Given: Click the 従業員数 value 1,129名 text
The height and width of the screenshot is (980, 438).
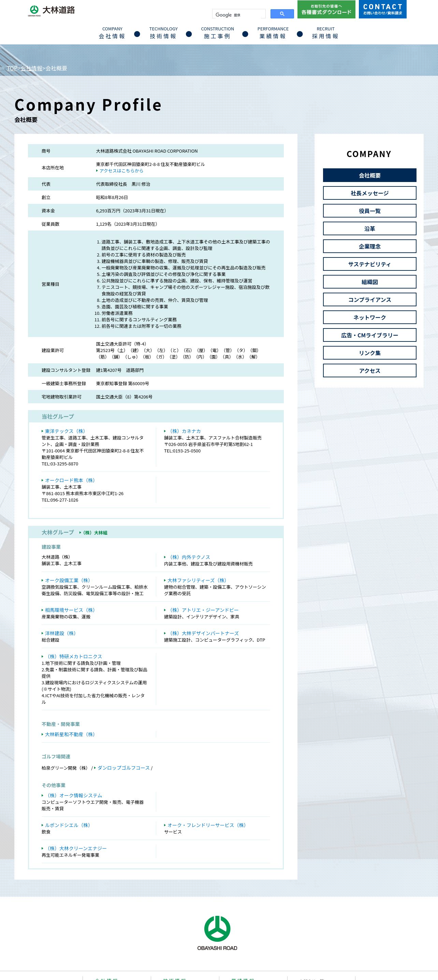Looking at the screenshot, I should pos(127,224).
